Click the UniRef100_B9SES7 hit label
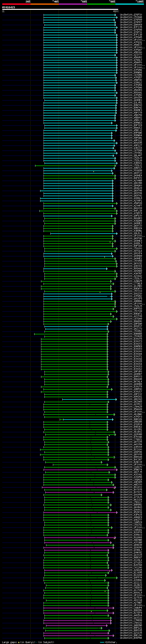This screenshot has height=644, width=146. 131,326
